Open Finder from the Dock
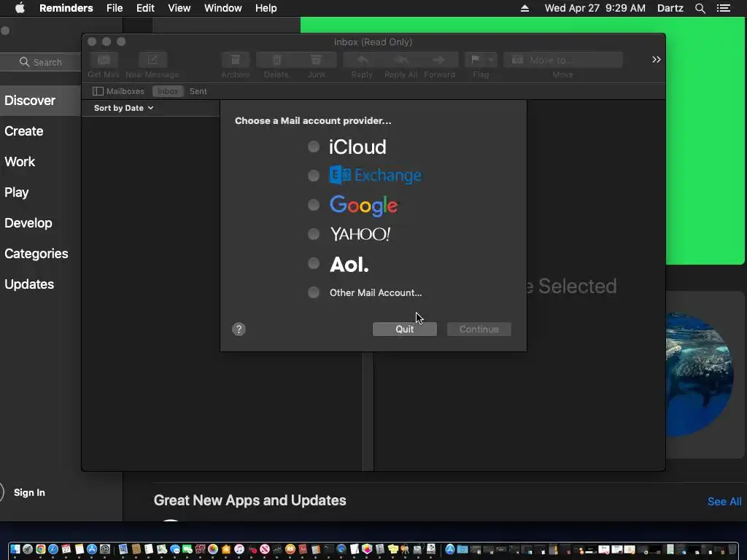 pyautogui.click(x=15, y=549)
